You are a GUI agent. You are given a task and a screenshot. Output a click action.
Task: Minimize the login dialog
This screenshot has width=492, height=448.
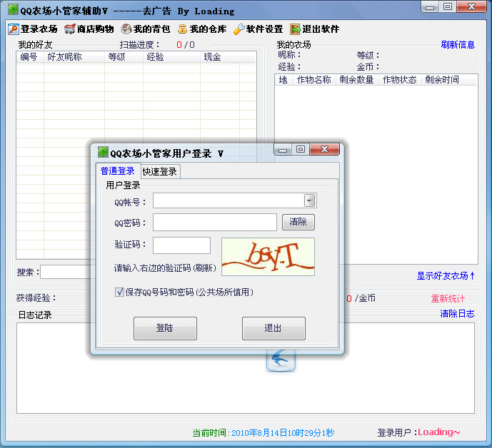pyautogui.click(x=283, y=150)
